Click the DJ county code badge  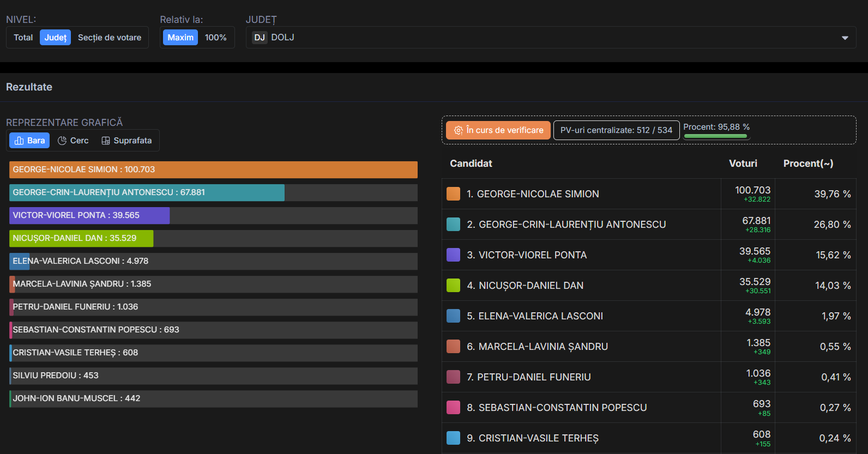pos(260,38)
